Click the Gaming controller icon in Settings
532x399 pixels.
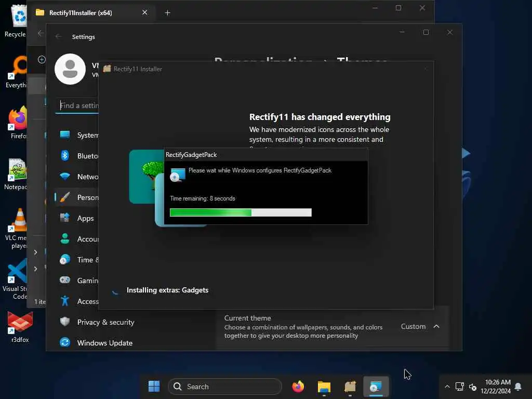[x=64, y=280]
